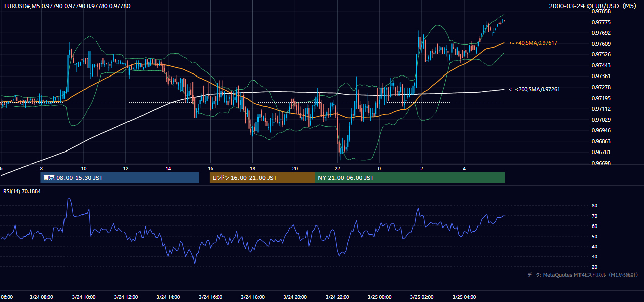Click the 3/25 00:00 date label
The height and width of the screenshot is (302, 644).
pos(379,297)
